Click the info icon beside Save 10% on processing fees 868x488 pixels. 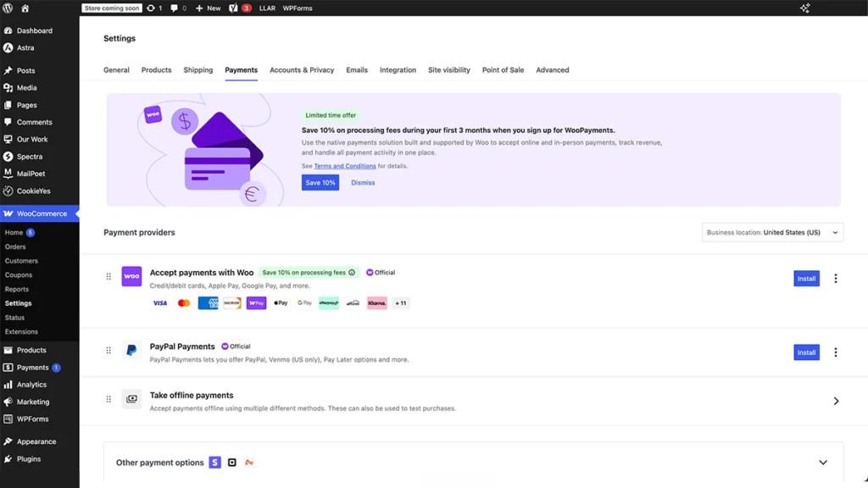coord(352,272)
